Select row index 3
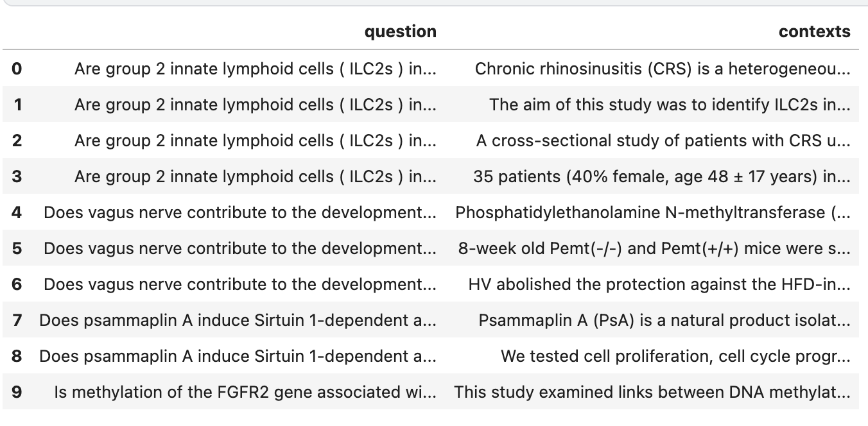Image resolution: width=868 pixels, height=426 pixels. [17, 176]
